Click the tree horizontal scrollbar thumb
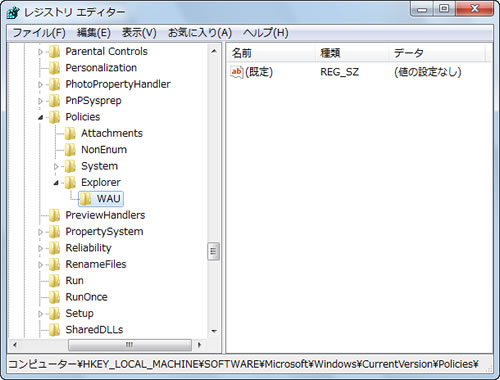 tap(130, 345)
